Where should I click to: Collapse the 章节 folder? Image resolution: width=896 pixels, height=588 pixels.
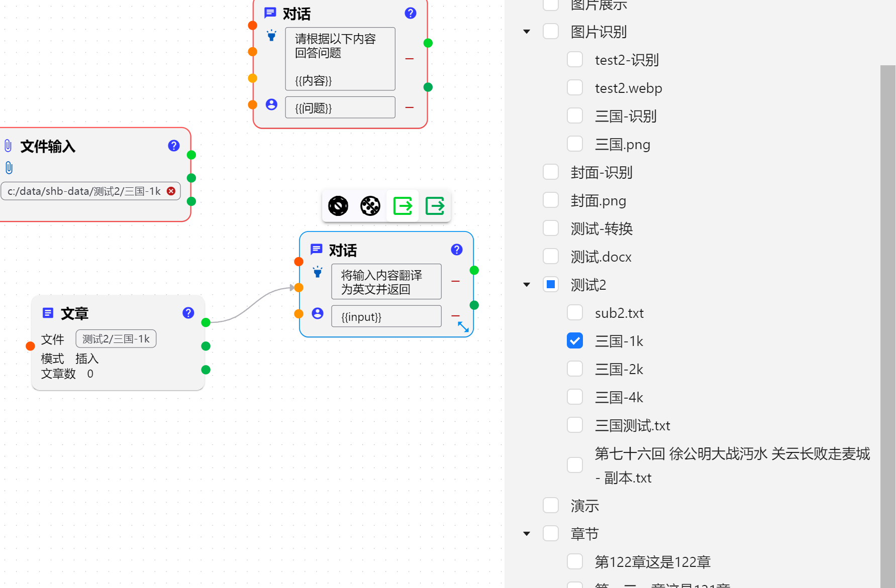pos(527,534)
